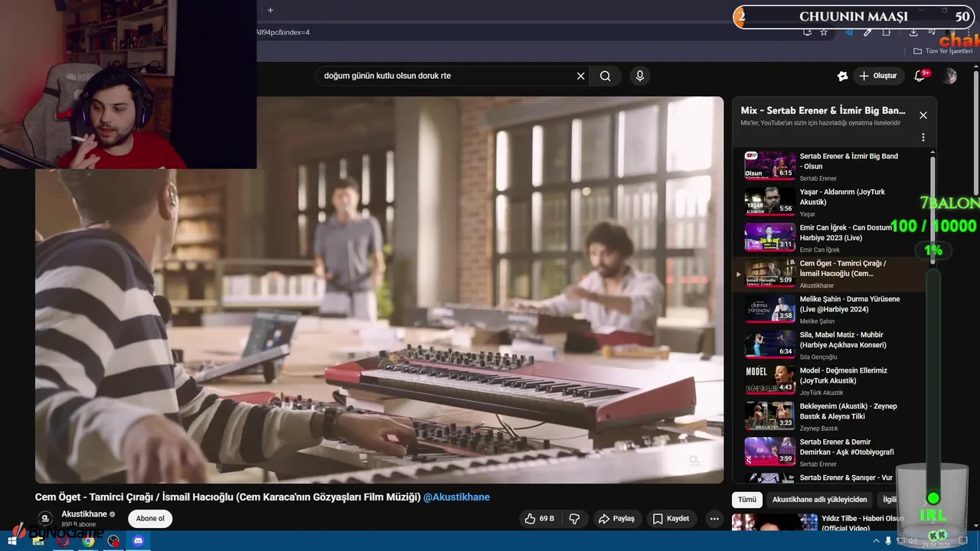This screenshot has width=980, height=551.
Task: Open Chrome from taskbar
Action: coord(89,541)
